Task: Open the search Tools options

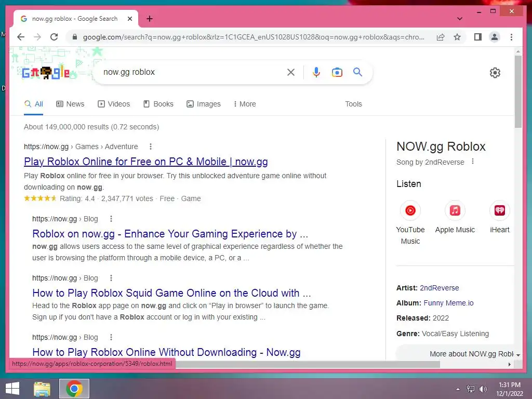Action: tap(353, 104)
